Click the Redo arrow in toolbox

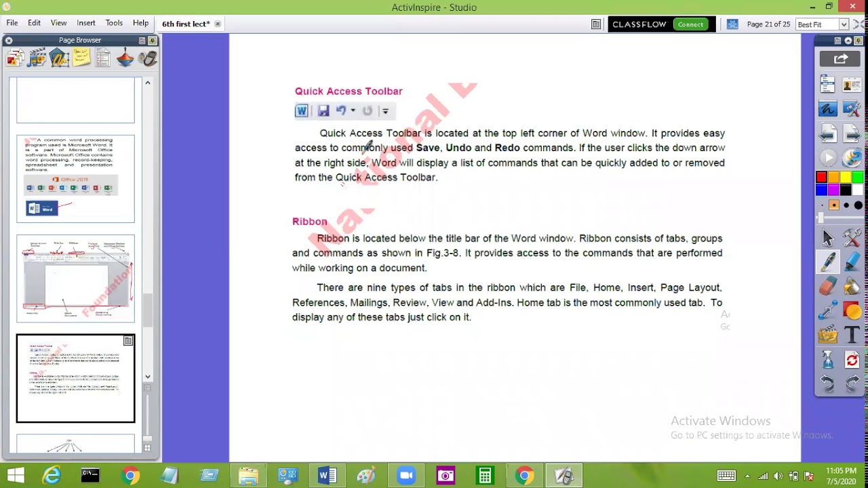852,384
